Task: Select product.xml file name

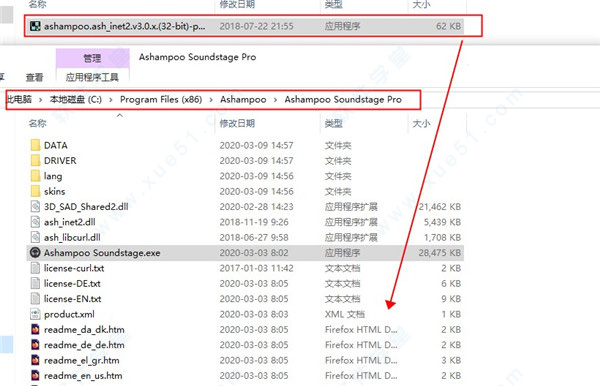Action: [69, 314]
